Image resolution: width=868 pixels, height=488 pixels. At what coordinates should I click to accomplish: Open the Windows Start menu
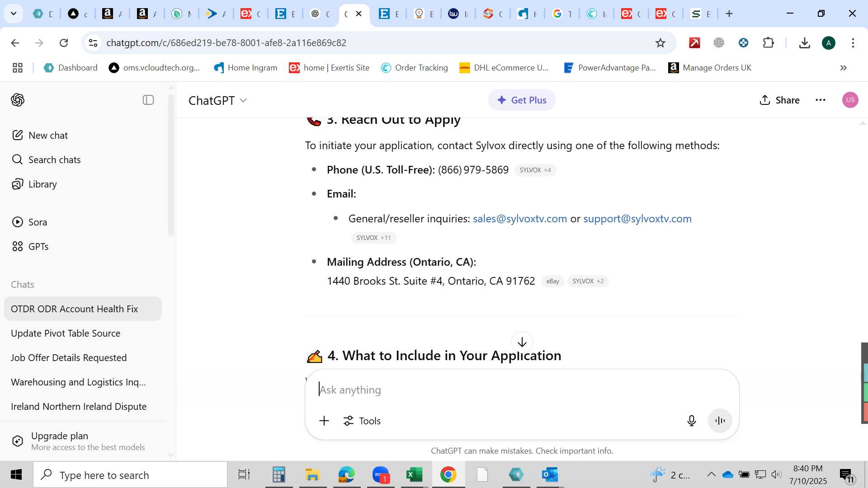point(16,474)
